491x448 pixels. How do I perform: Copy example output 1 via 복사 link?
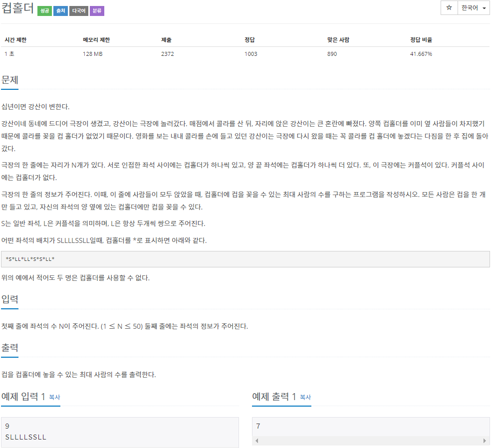point(305,397)
